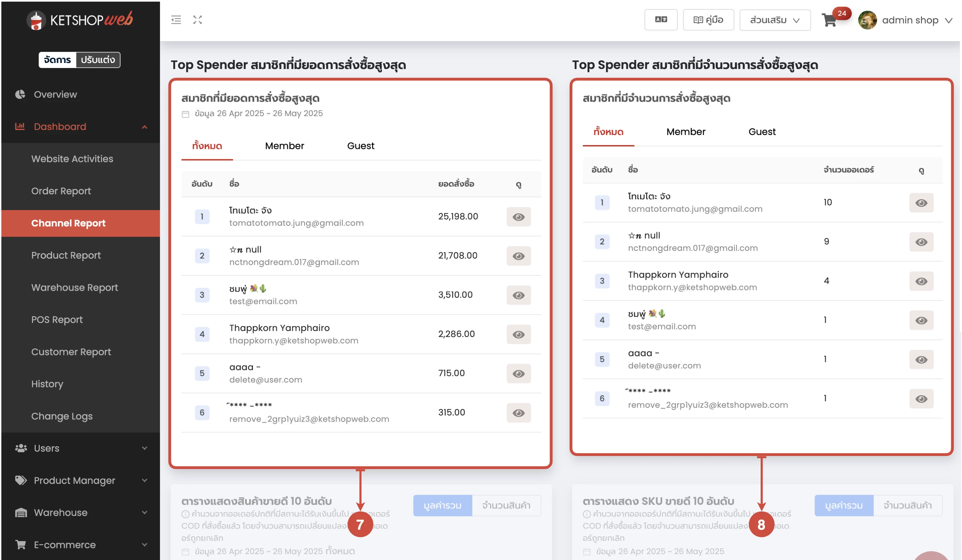Collapse the Dashboard menu chevron
962x560 pixels.
tap(145, 127)
